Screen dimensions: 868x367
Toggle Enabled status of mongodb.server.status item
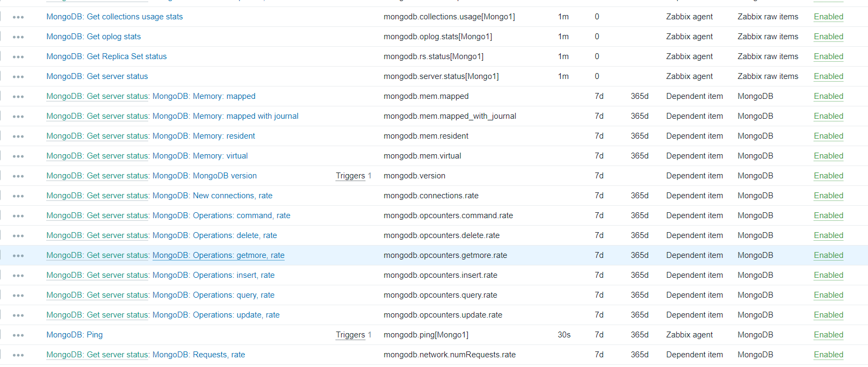pos(828,76)
